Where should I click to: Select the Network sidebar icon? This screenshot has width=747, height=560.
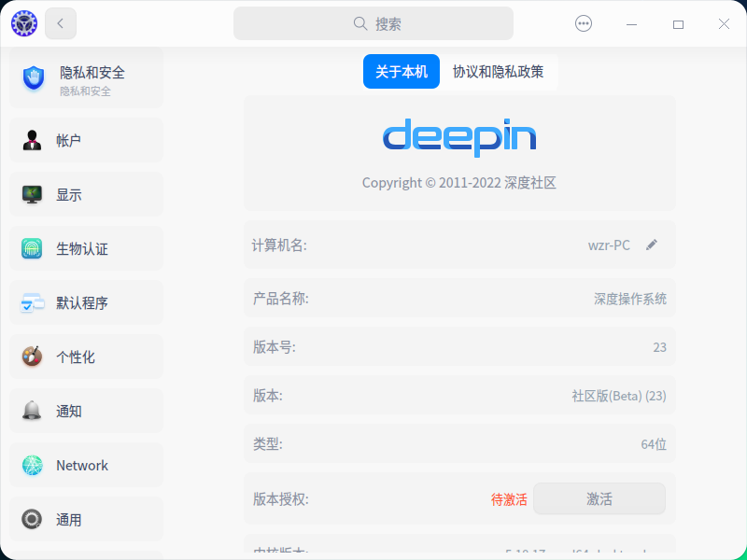31,465
